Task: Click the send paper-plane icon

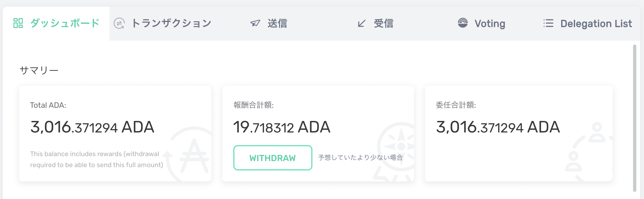Action: 255,23
